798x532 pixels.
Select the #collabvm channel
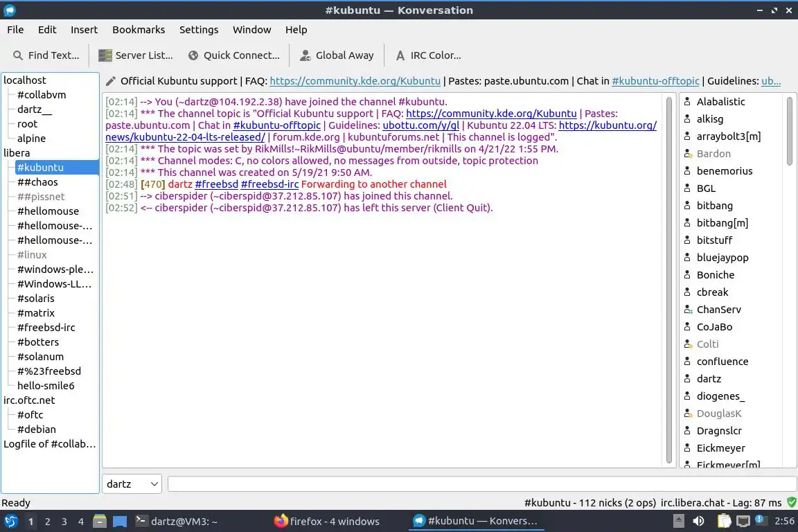coord(42,95)
